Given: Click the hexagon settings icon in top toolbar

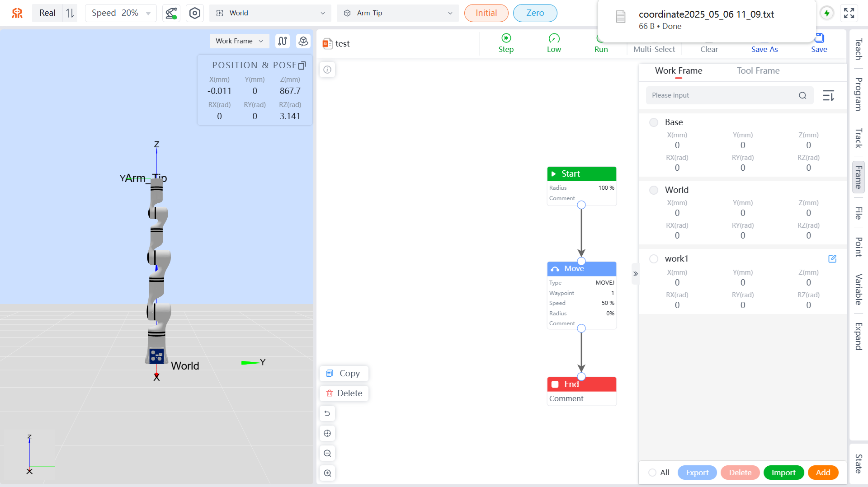Looking at the screenshot, I should tap(195, 13).
